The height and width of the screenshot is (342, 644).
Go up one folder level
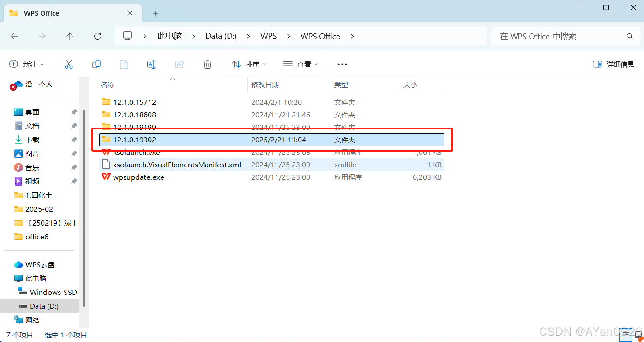click(x=70, y=36)
